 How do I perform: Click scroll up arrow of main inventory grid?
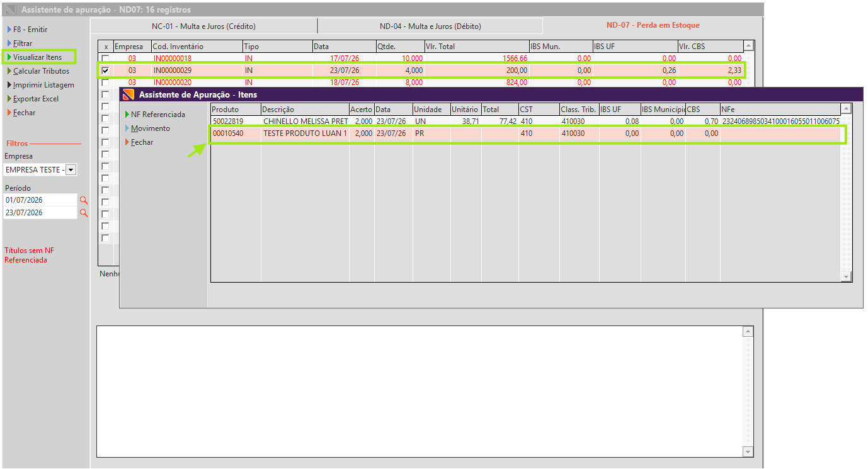(748, 46)
